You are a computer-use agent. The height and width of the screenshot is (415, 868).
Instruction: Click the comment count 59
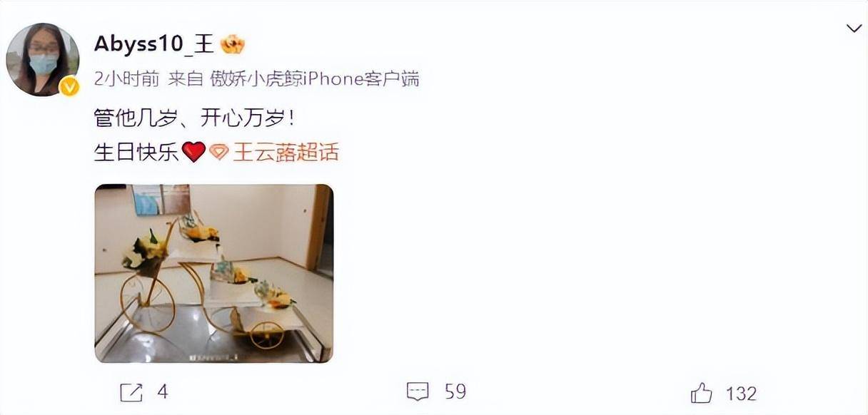(x=455, y=391)
